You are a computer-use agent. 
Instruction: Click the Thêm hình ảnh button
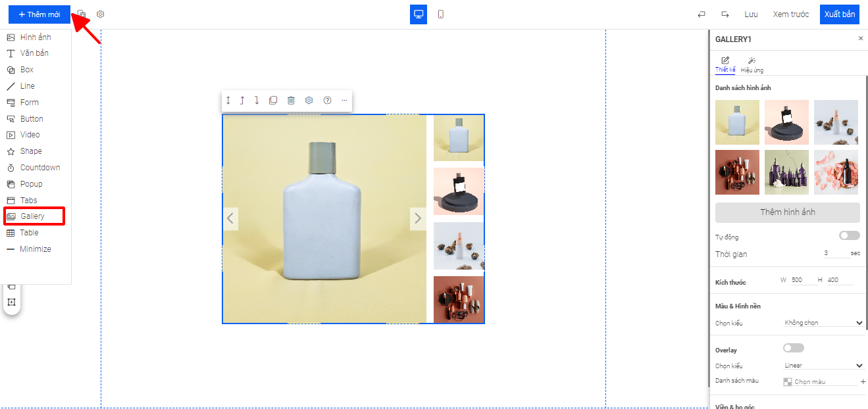(787, 212)
